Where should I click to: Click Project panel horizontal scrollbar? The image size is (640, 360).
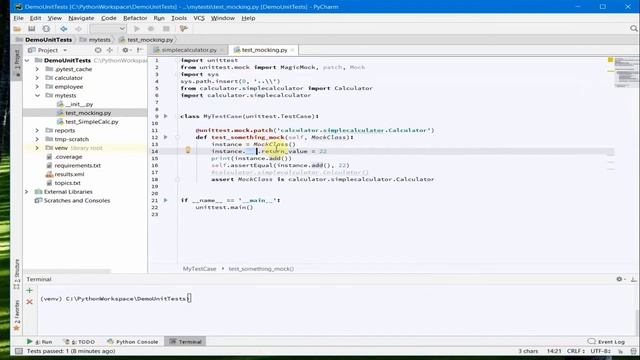(67, 271)
